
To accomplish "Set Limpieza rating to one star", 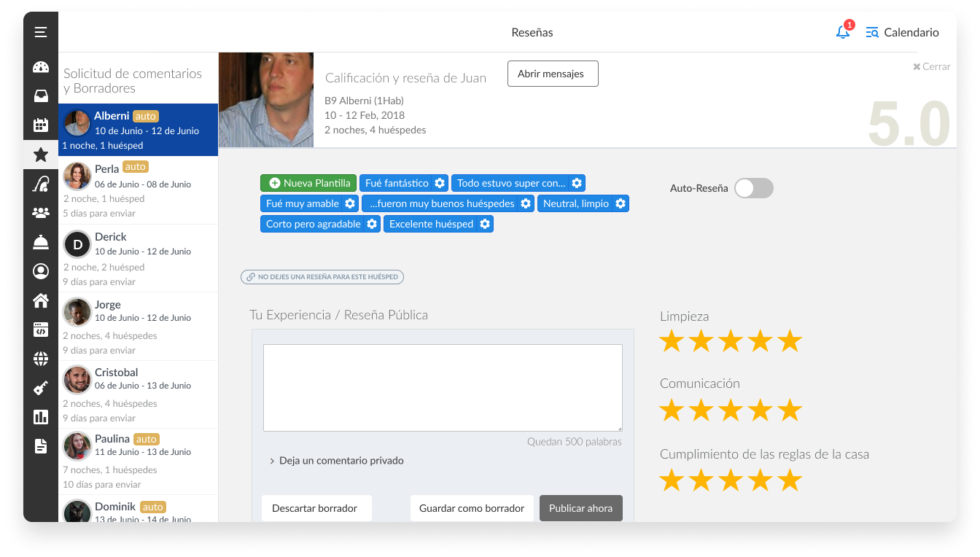I will pyautogui.click(x=672, y=341).
